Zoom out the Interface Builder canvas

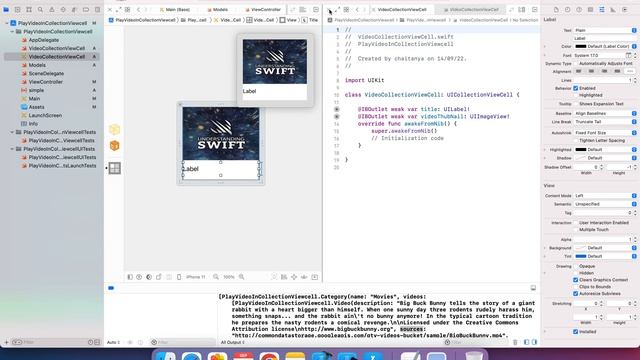point(216,277)
